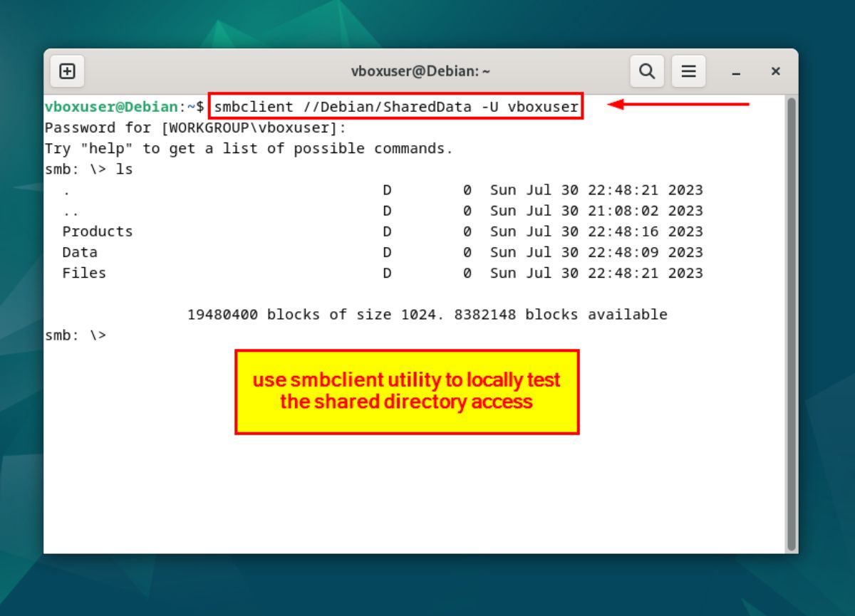Open the hamburger main menu
Screen dimensions: 855x616
(688, 71)
